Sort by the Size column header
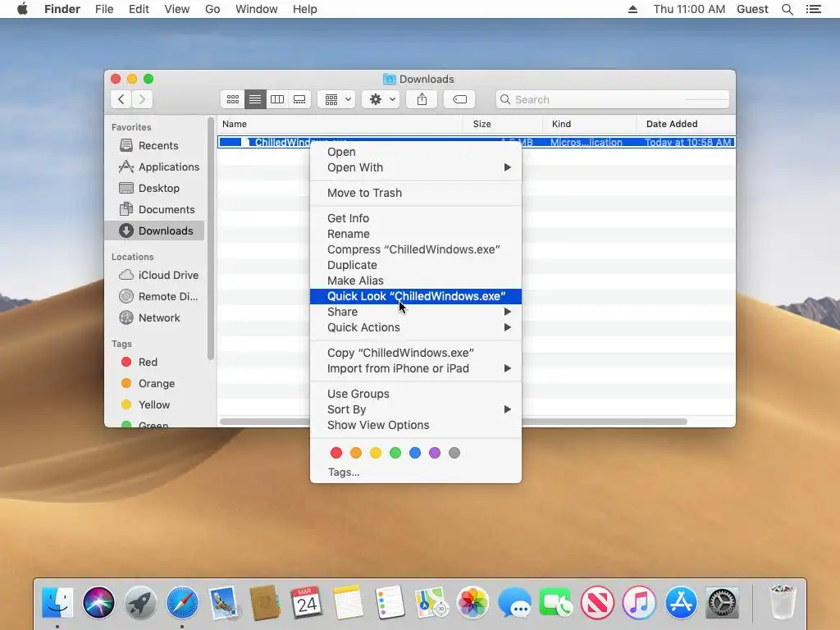 tap(503, 125)
